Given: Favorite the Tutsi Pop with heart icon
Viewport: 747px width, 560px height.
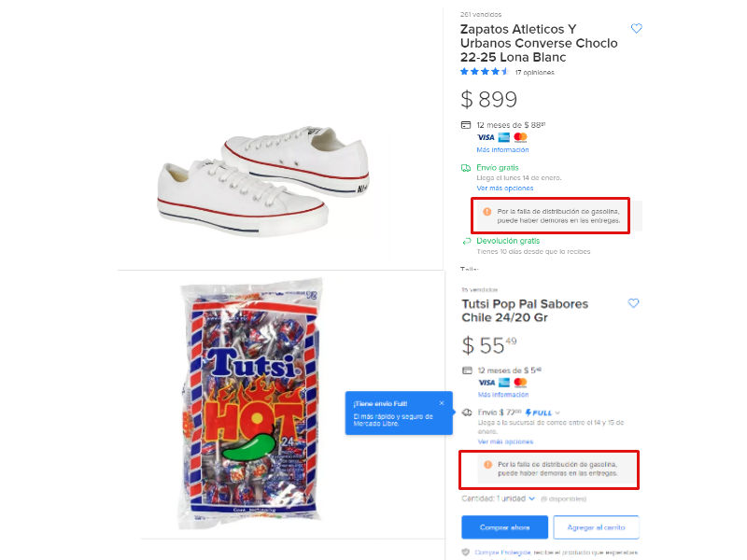Looking at the screenshot, I should (x=633, y=303).
